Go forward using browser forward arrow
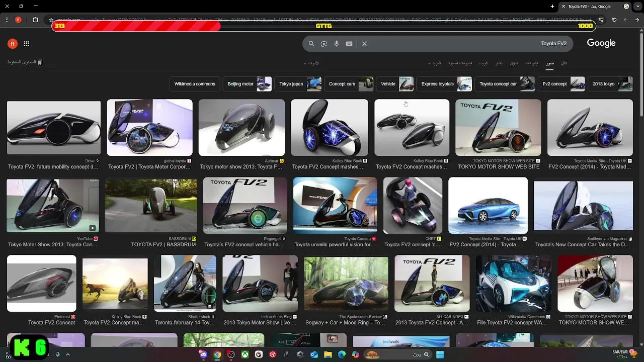 tap(625, 20)
